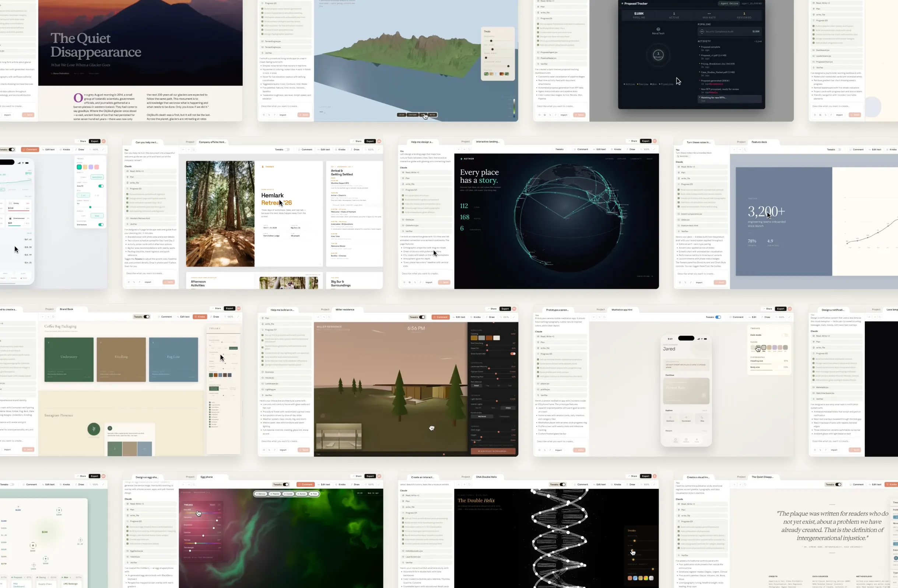898x588 pixels.
Task: Toggle Tweaks switch in The Quiet Disapp... window
Action: [838, 484]
